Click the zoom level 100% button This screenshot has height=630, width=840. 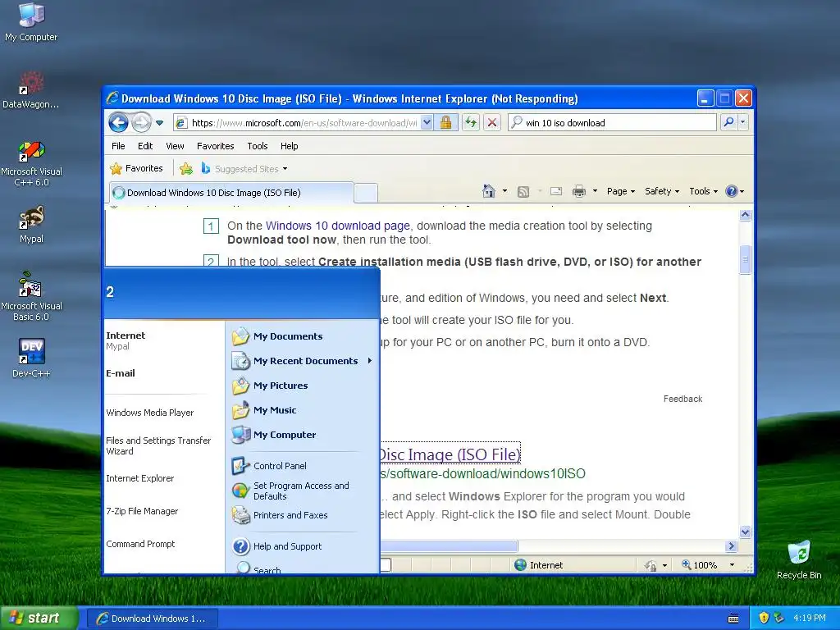699,564
